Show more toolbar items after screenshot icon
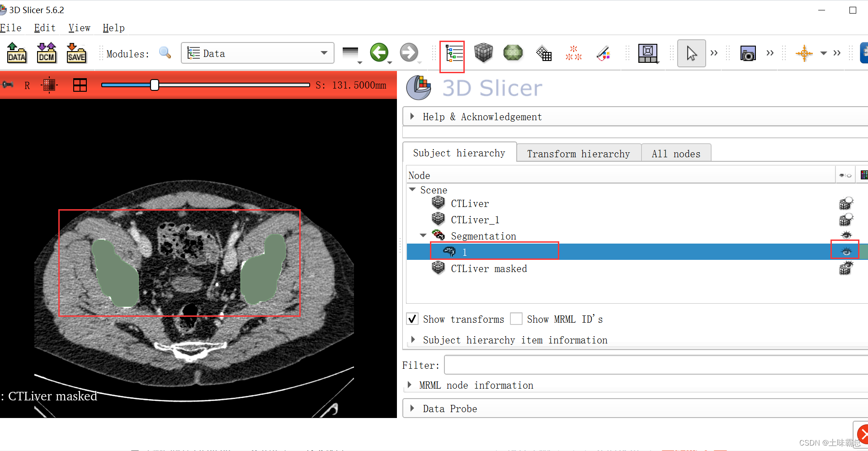 770,53
